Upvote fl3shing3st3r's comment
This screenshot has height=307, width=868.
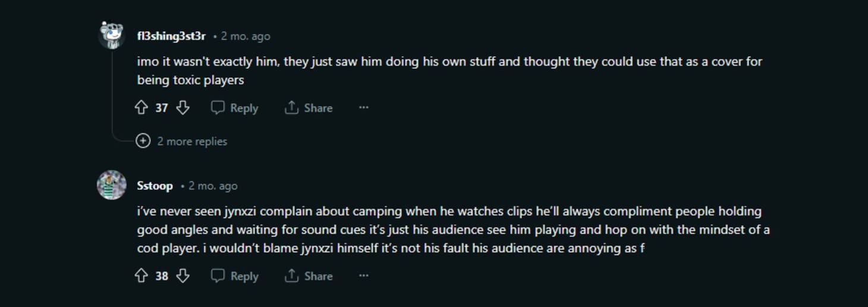(141, 108)
